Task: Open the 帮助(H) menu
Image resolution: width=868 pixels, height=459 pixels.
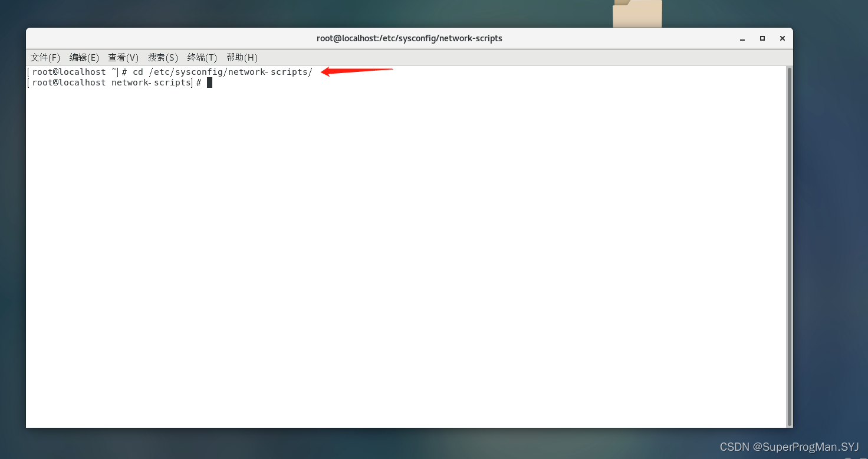Action: 242,57
